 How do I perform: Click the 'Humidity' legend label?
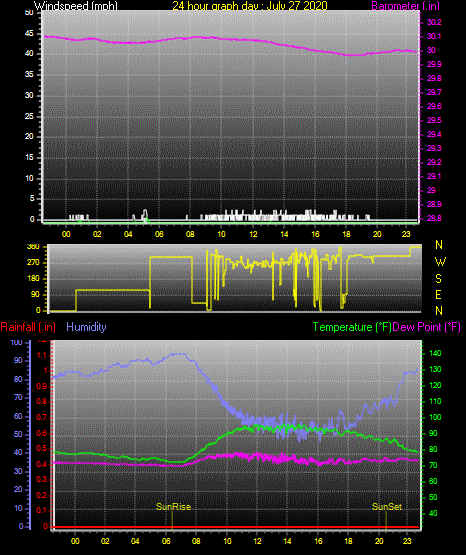tap(86, 327)
